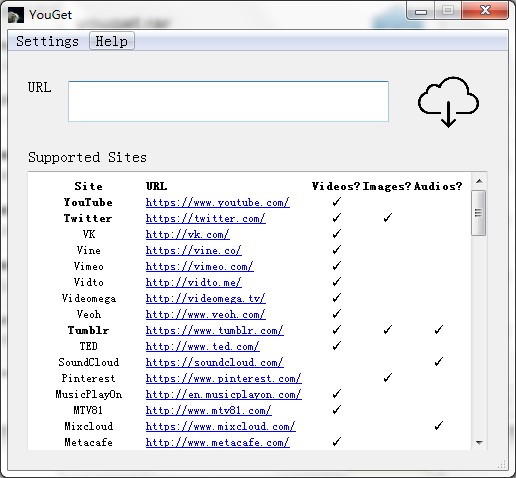
Task: Click the scrollbar up arrow
Action: click(479, 181)
